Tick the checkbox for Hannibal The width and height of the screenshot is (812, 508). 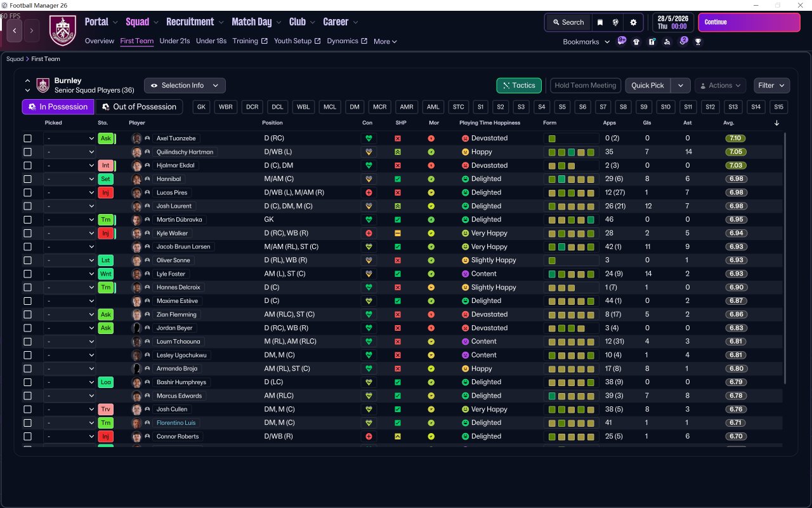(27, 179)
